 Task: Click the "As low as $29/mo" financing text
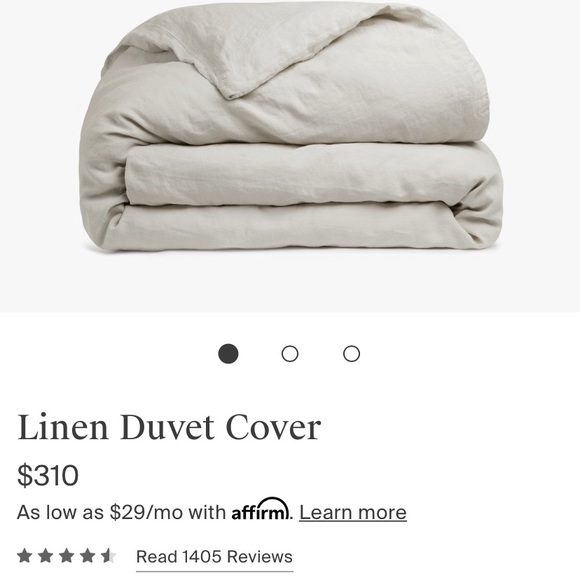tap(121, 513)
